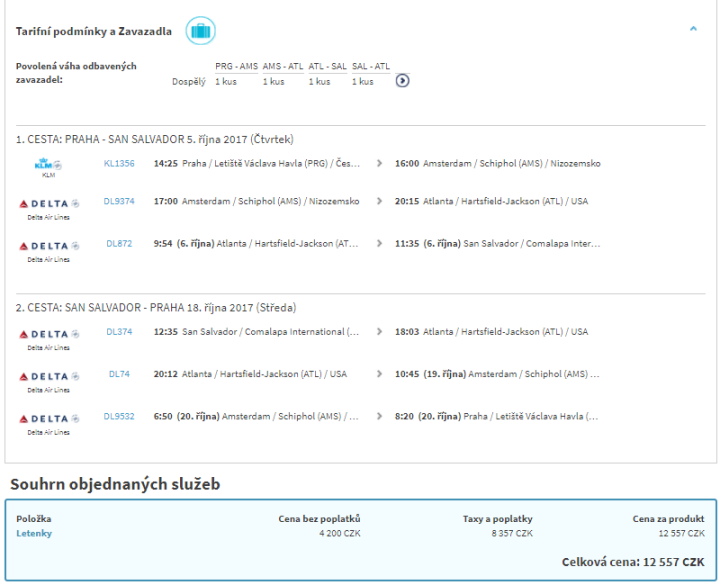Click the KLM airline logo
720x585 pixels.
point(48,164)
